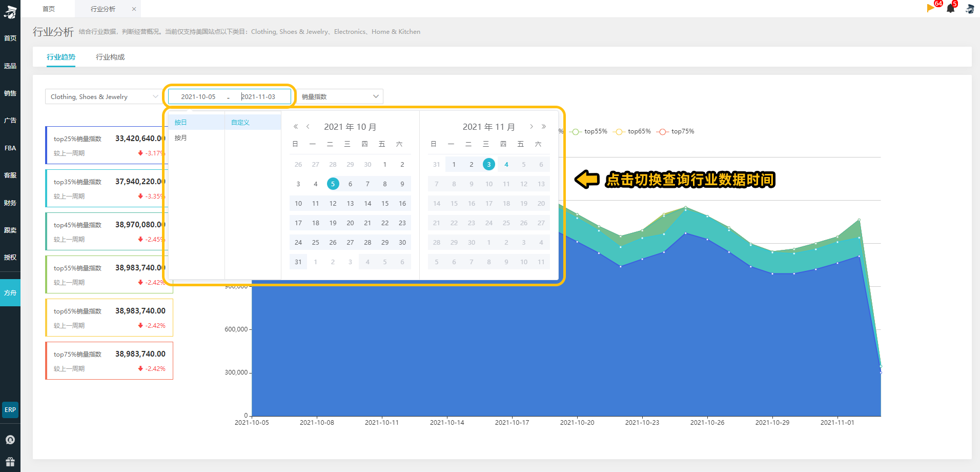Open the 销售 sidebar item
This screenshot has height=472, width=980.
pyautogui.click(x=10, y=93)
